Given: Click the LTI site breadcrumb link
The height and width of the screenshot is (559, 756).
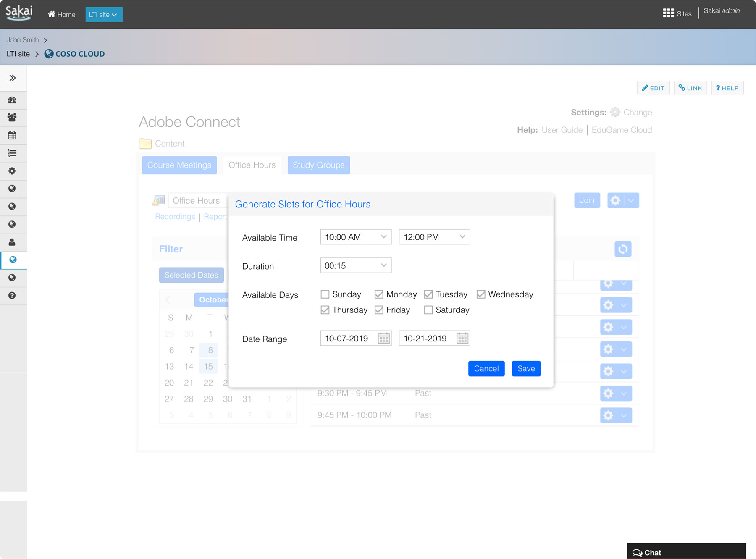Looking at the screenshot, I should click(18, 54).
